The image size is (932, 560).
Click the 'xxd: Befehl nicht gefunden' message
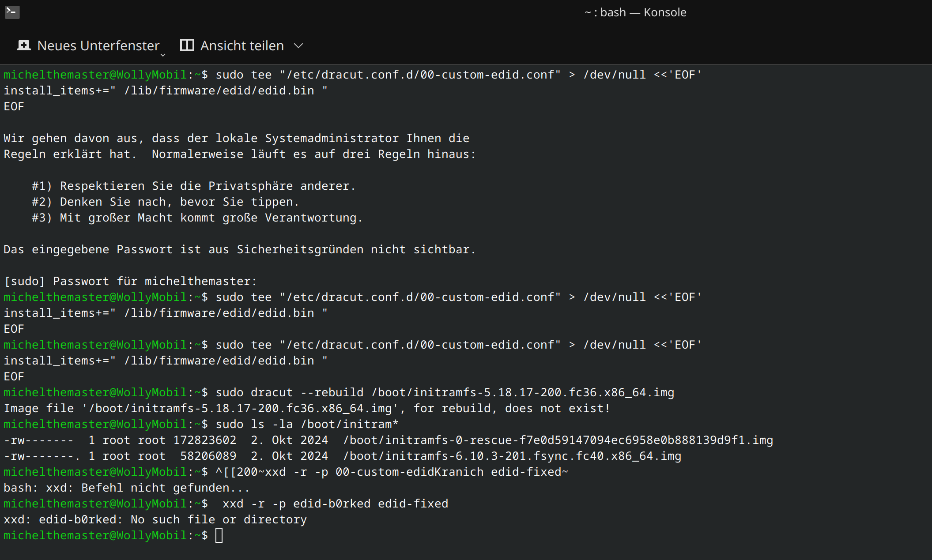[126, 488]
